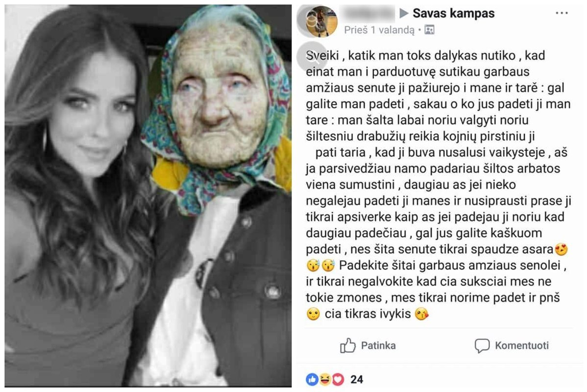This screenshot has height=392, width=587.
Task: Click the thumbs-up icon beside Patinka
Action: point(348,345)
